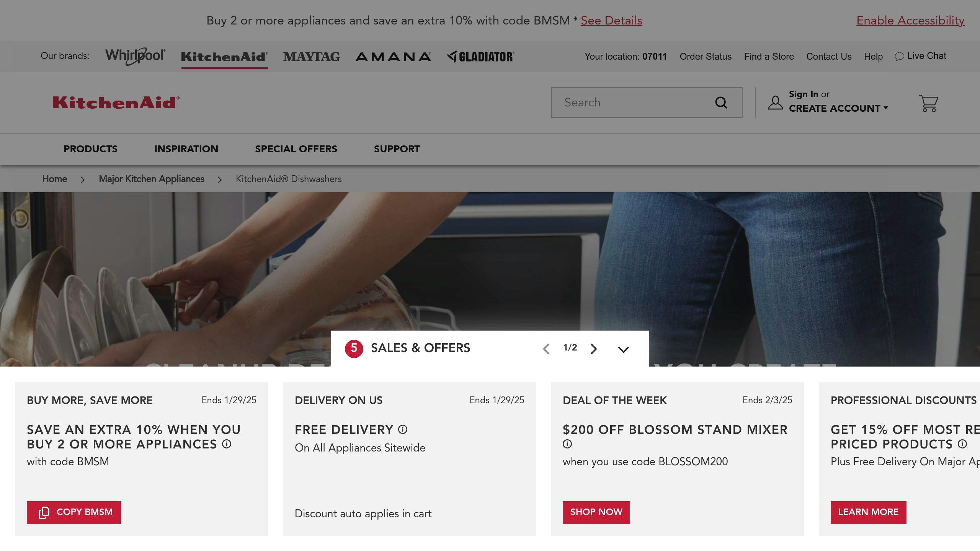Click Enable Accessibility link
980x551 pixels.
910,21
